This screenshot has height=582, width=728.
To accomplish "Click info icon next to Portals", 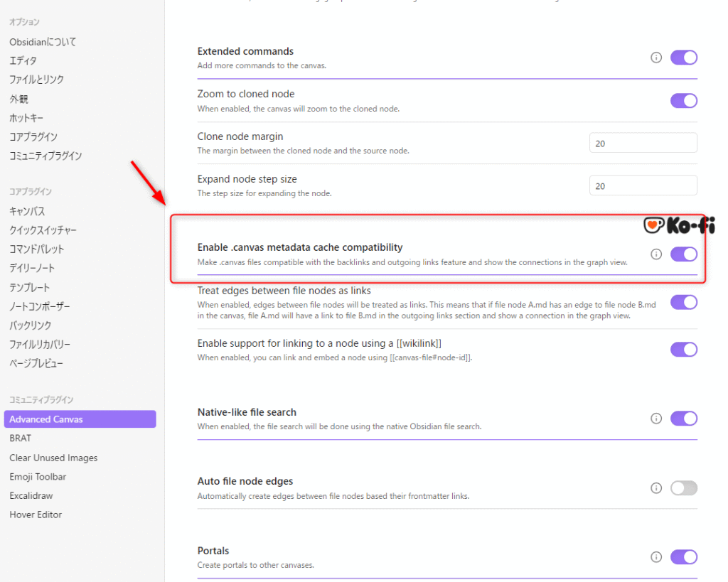I will [x=656, y=556].
